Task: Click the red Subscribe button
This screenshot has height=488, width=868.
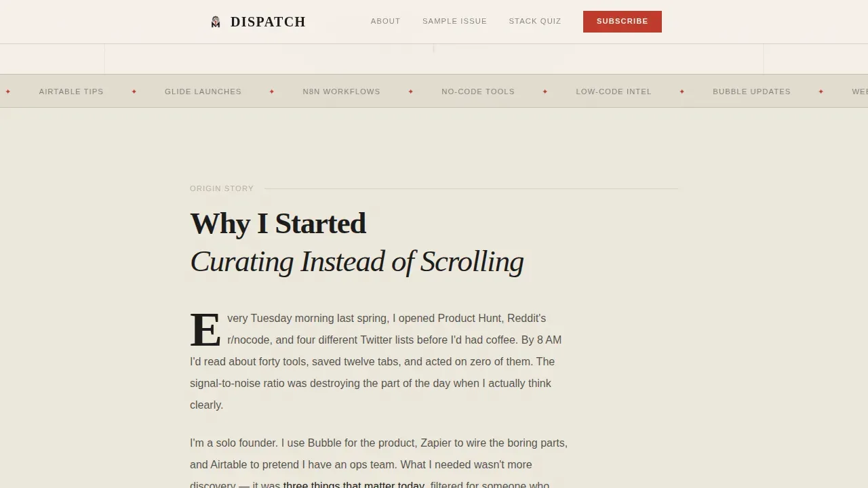Action: [x=623, y=22]
